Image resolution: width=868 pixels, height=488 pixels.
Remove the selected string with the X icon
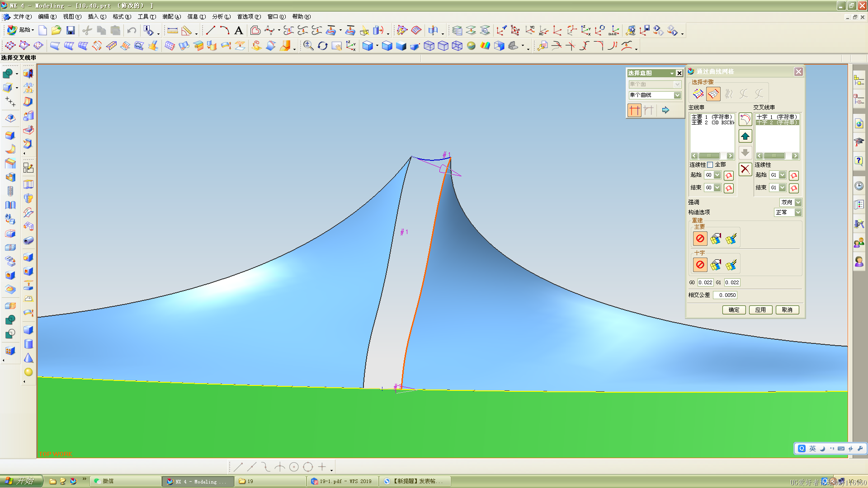point(745,169)
